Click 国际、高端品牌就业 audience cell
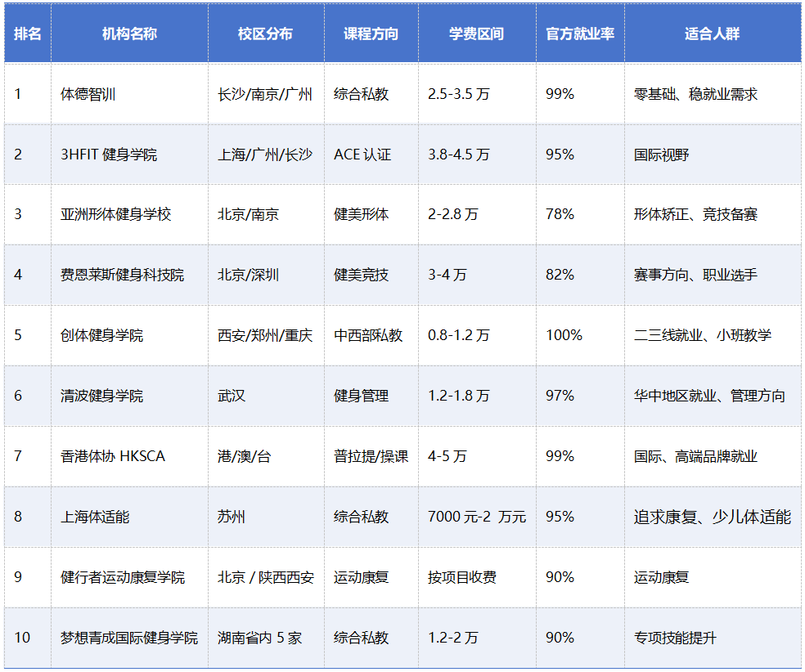 [713, 456]
